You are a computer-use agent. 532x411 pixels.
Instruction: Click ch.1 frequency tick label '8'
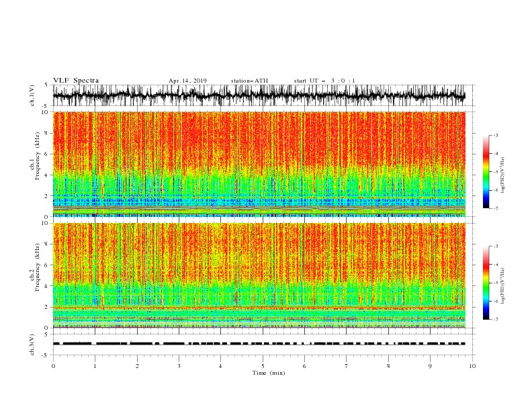click(x=46, y=133)
